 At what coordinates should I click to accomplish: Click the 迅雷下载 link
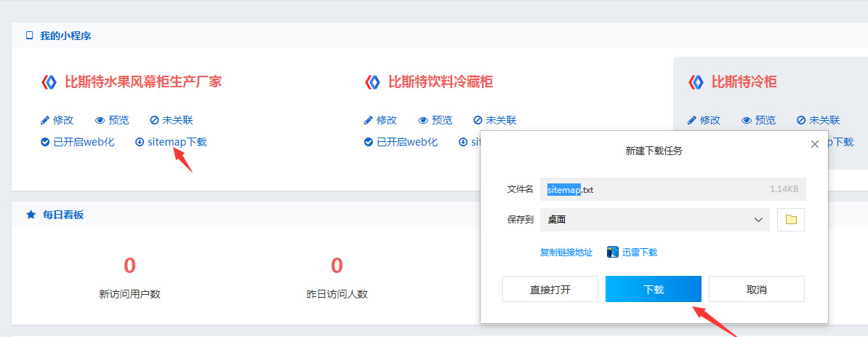point(632,253)
